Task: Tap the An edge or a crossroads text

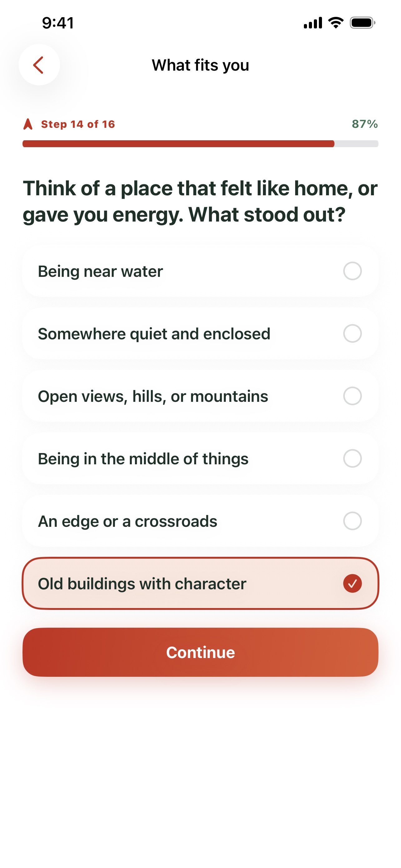Action: 127,521
